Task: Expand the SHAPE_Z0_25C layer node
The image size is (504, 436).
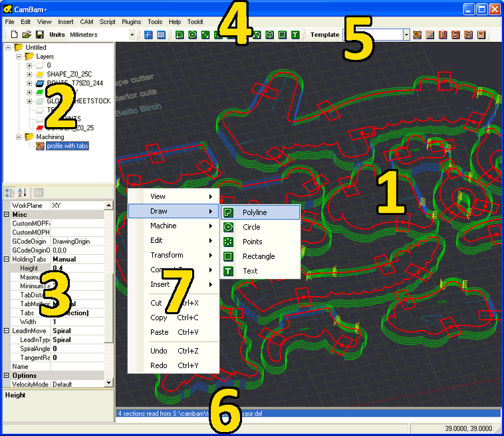Action: point(29,75)
